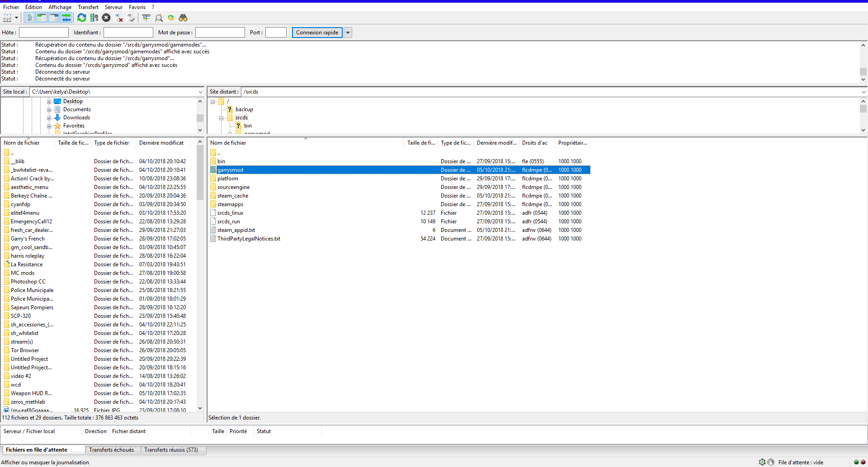Select the steam_cache remote folder icon
868x467 pixels.
213,196
